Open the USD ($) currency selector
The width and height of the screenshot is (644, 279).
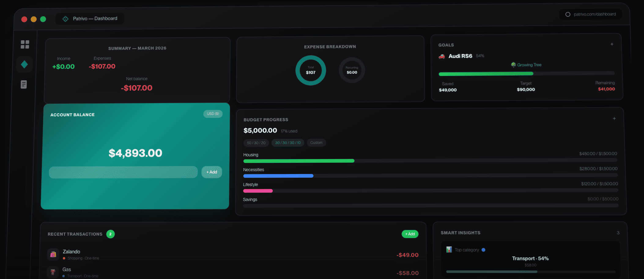(213, 114)
